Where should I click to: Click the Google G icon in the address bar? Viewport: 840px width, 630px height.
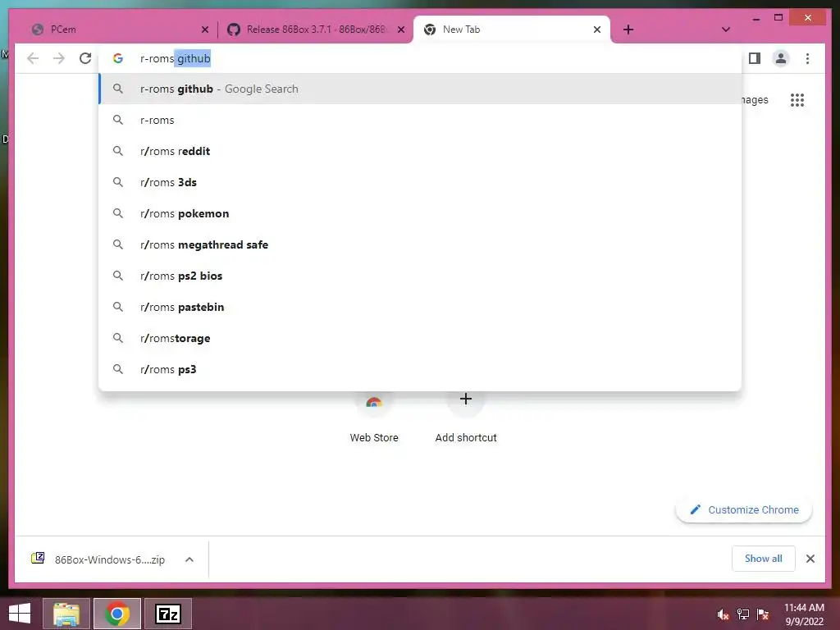click(x=118, y=58)
